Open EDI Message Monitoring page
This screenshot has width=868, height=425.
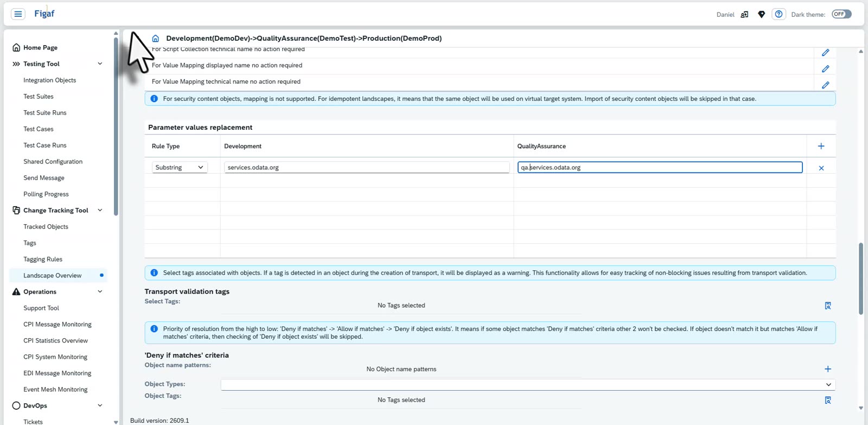(58, 373)
